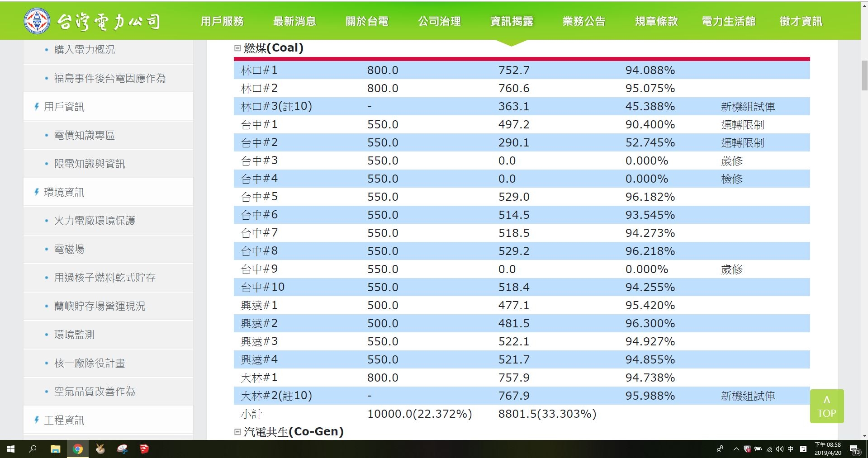Open 環境監測 sidebar link
Image resolution: width=868 pixels, height=458 pixels.
tap(74, 335)
